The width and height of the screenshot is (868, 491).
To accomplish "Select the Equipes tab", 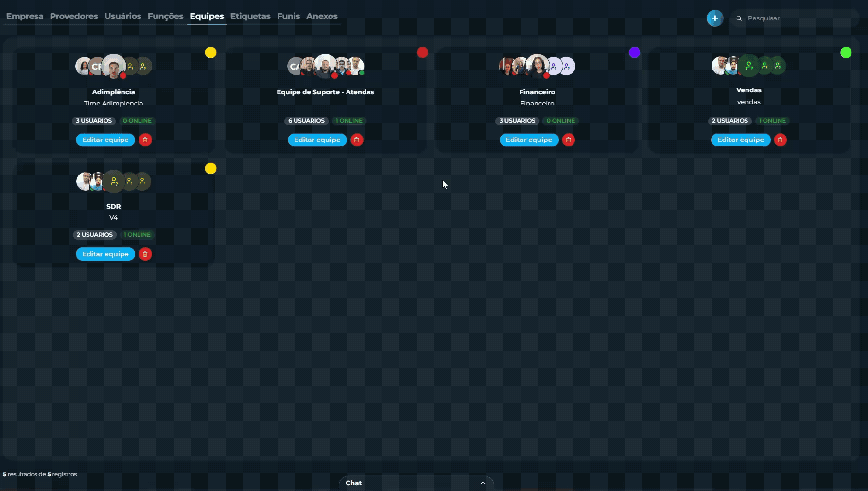I will tap(207, 16).
